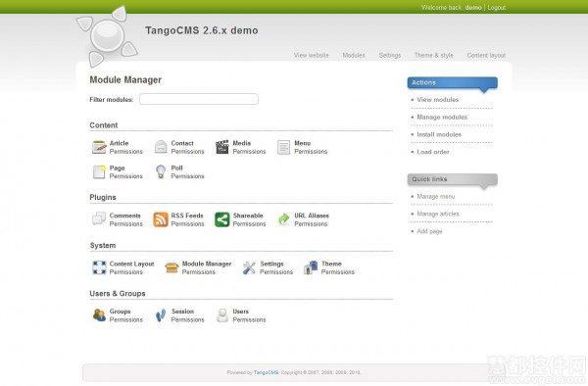
Task: Click the TangoCMS footer link
Action: [266, 372]
